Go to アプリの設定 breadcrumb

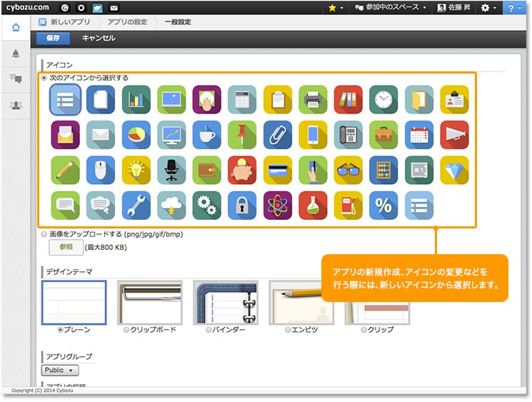pyautogui.click(x=127, y=22)
